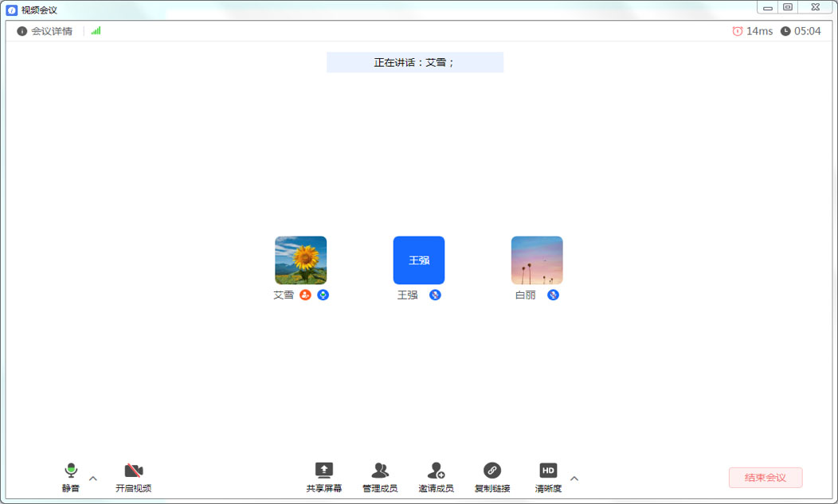
Task: Toggle 白丽's microphone icon
Action: tap(553, 295)
